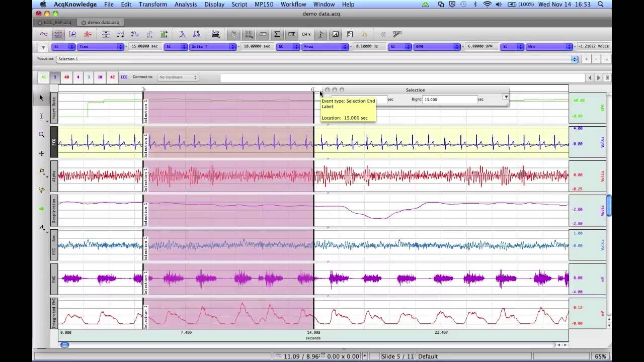Click the hammer and ruler preferences icon

[397, 34]
